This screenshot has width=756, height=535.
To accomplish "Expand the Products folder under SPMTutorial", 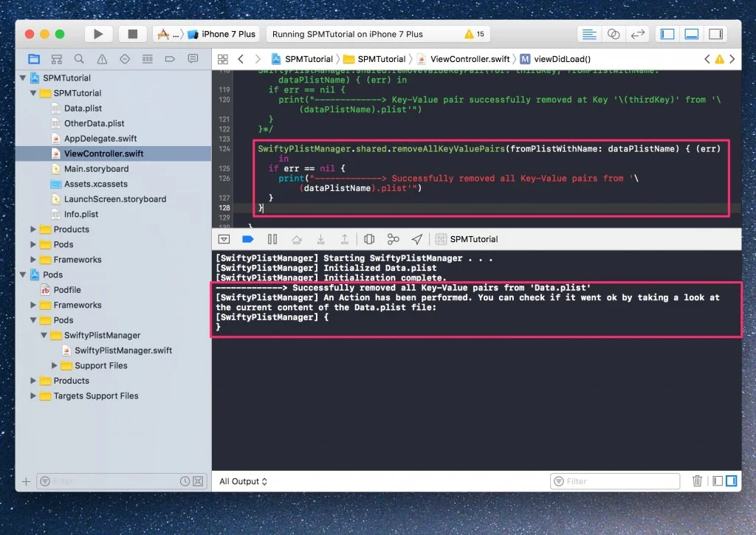I will tap(33, 229).
